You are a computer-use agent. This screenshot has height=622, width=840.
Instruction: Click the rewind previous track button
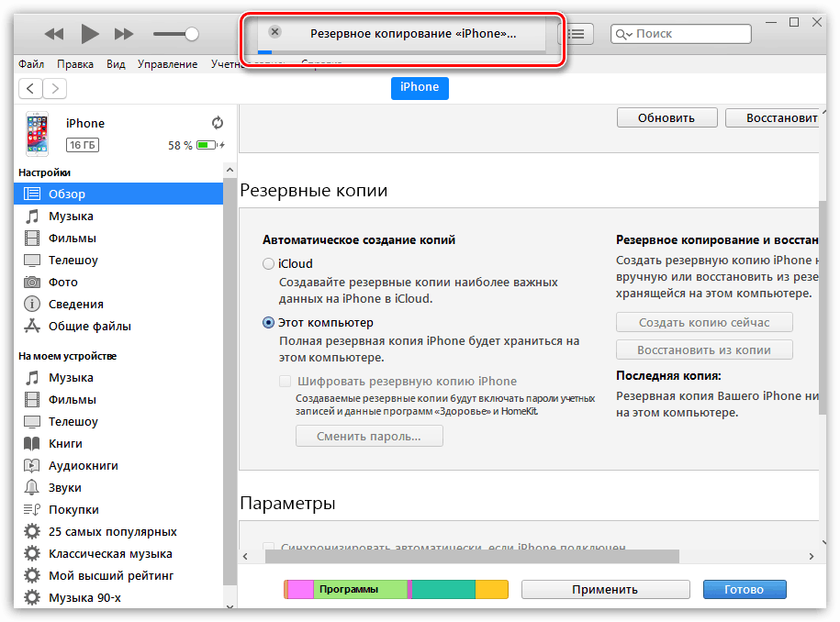(x=53, y=34)
